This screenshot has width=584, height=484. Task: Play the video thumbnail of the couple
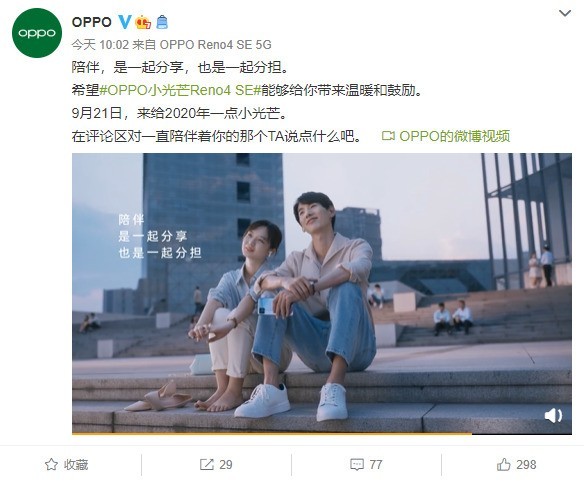tap(322, 293)
